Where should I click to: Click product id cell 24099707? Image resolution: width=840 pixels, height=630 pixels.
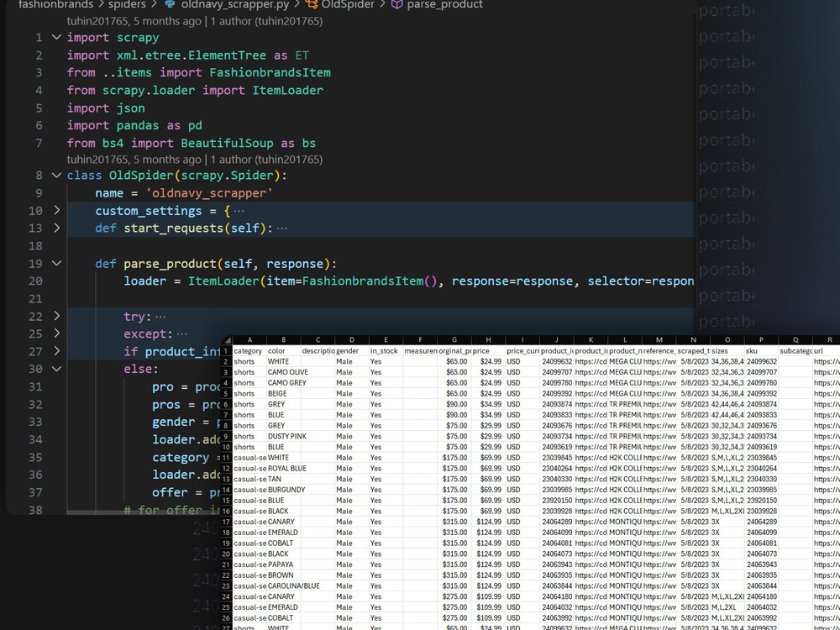tap(557, 372)
